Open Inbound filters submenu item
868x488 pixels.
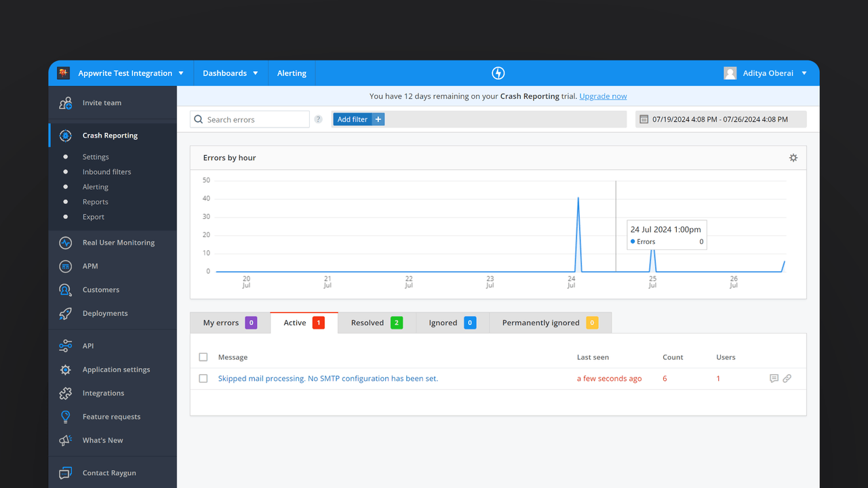pos(107,172)
